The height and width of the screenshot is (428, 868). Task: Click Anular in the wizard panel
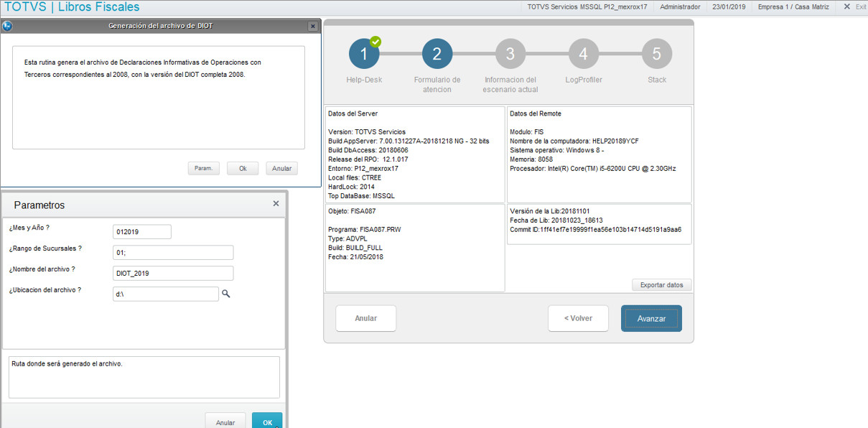coord(365,318)
